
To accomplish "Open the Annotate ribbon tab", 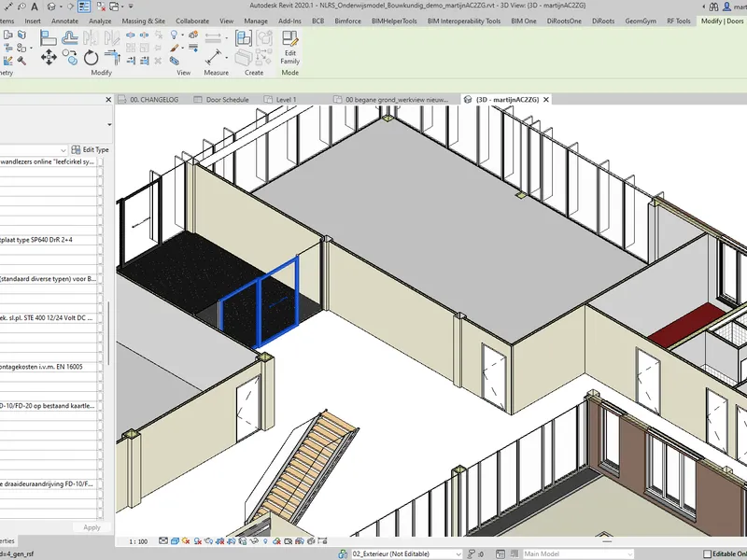I will pyautogui.click(x=64, y=21).
